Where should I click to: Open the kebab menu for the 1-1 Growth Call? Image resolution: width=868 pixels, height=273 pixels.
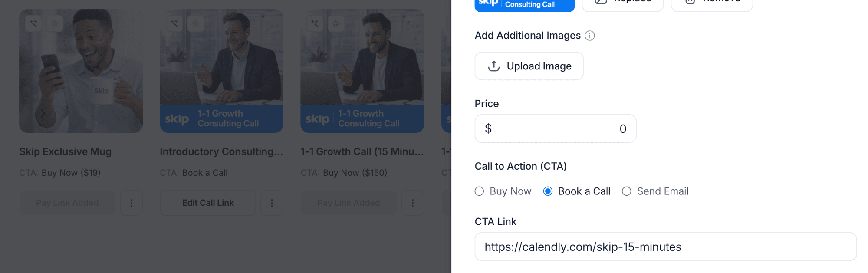[413, 203]
